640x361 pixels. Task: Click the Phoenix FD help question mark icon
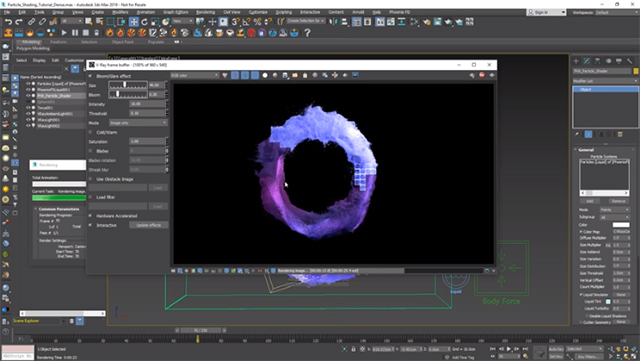(307, 33)
